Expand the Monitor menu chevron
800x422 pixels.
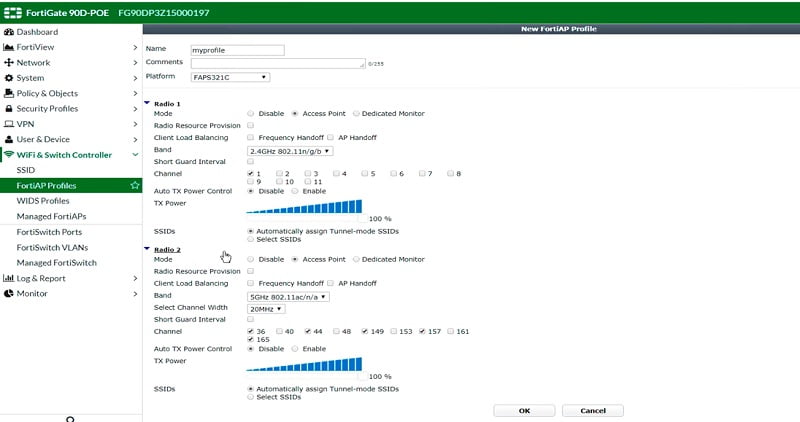135,293
